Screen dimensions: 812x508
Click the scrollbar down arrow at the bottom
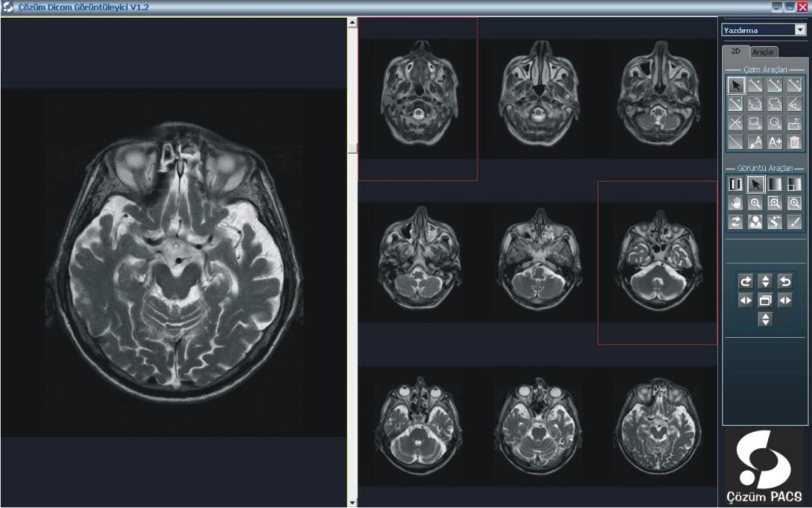352,502
